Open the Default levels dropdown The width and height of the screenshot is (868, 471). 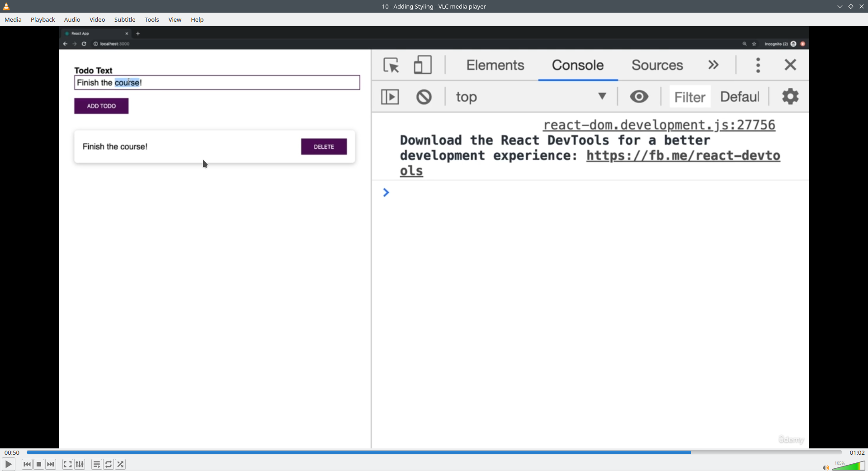pos(740,97)
